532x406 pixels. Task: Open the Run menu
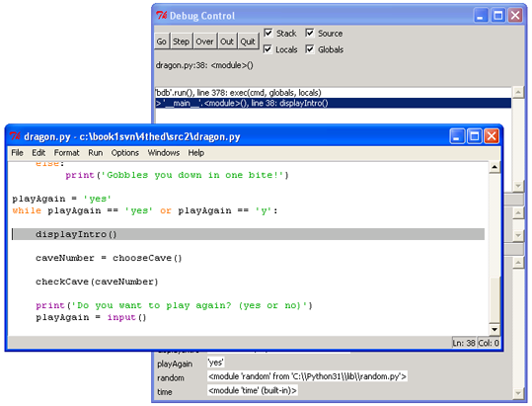(x=96, y=153)
